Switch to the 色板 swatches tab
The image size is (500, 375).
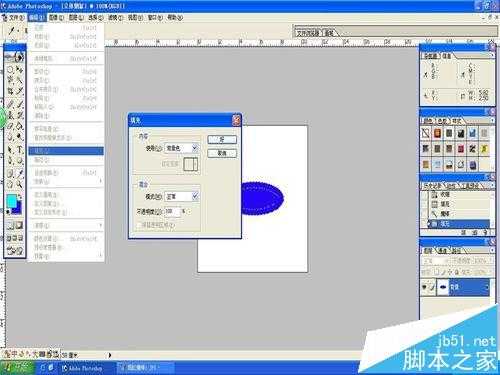pos(441,121)
